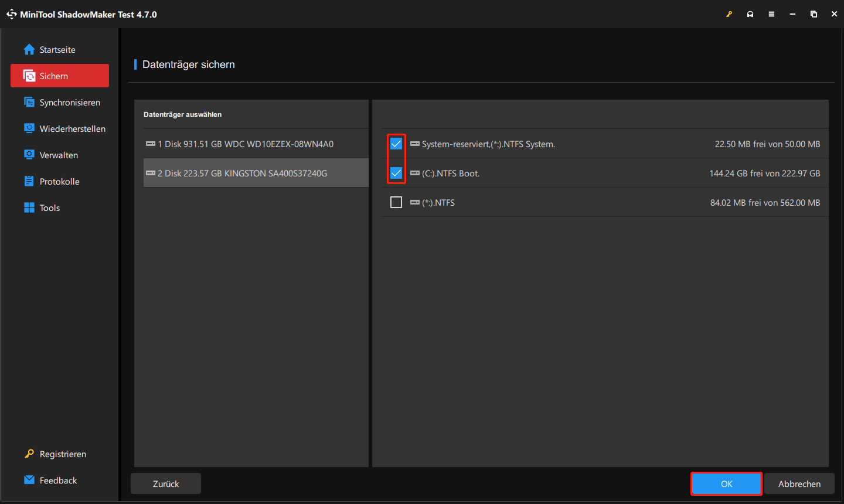This screenshot has height=504, width=844.
Task: Click the Verwalten manage icon
Action: (x=29, y=155)
